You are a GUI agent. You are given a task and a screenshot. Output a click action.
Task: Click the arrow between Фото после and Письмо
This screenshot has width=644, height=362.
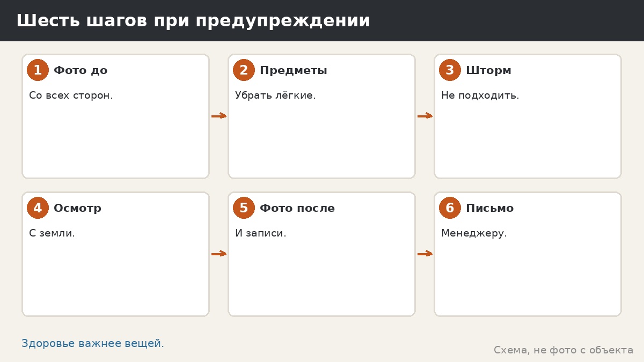click(x=425, y=254)
